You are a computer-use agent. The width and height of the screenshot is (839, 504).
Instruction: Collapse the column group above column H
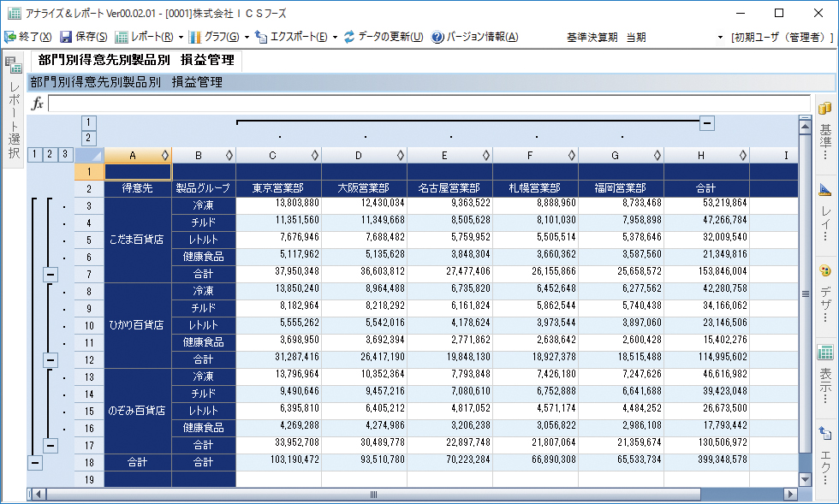[x=707, y=122]
